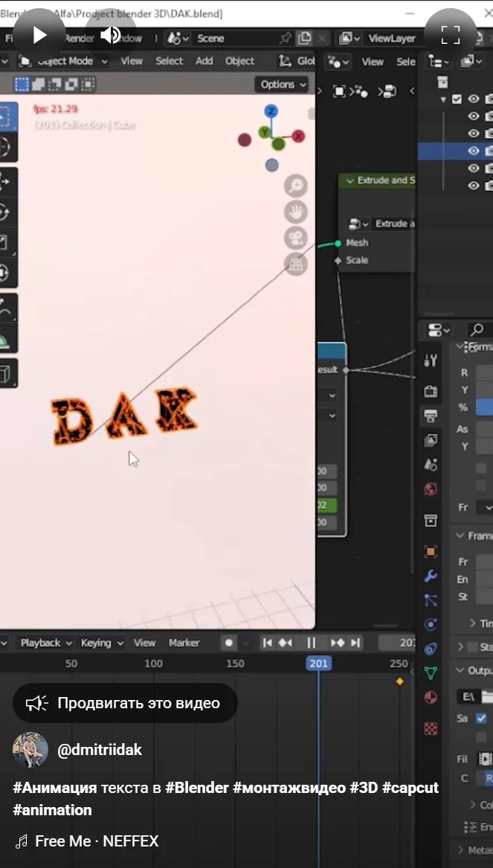The height and width of the screenshot is (868, 493).
Task: Play the video with the overlay play button
Action: pos(39,36)
